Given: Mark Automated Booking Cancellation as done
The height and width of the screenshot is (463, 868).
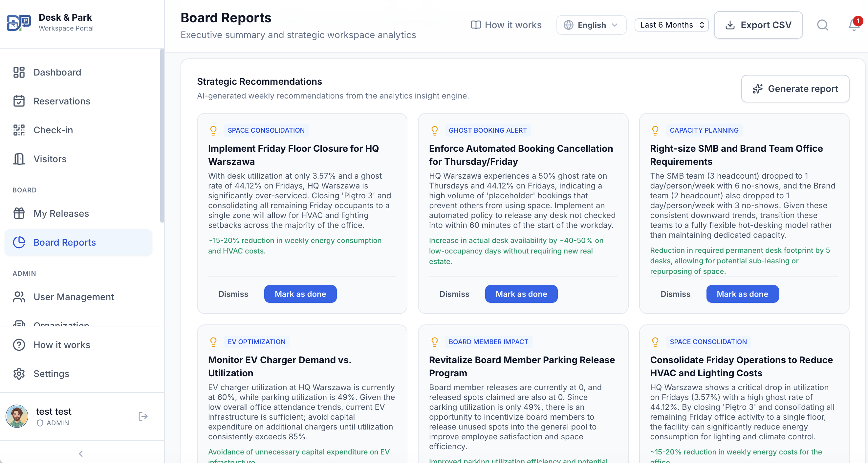Looking at the screenshot, I should click(521, 294).
